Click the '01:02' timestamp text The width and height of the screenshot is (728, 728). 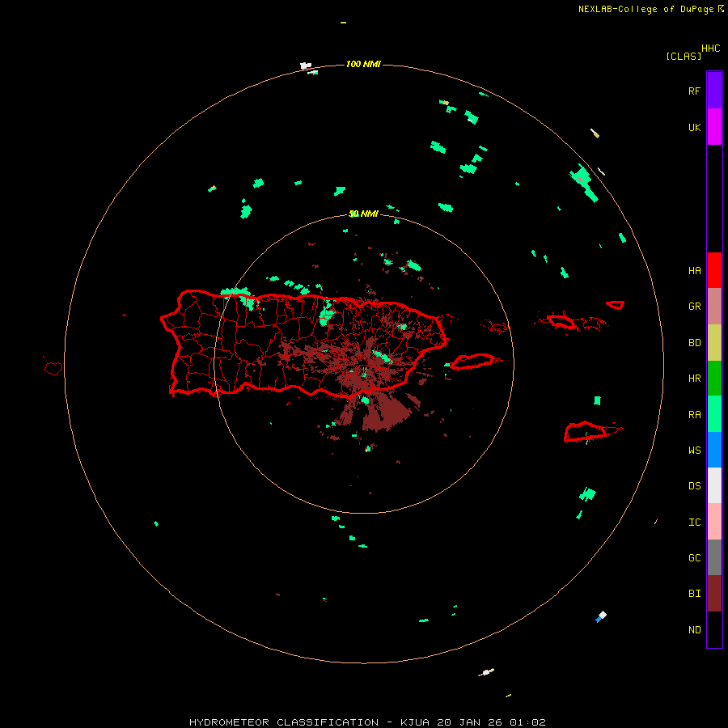click(x=527, y=722)
